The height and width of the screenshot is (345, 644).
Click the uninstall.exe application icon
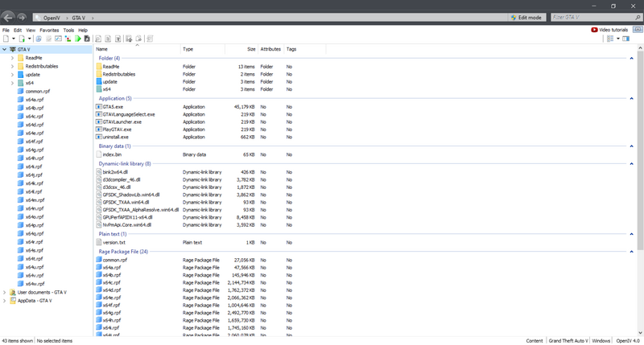pos(98,137)
